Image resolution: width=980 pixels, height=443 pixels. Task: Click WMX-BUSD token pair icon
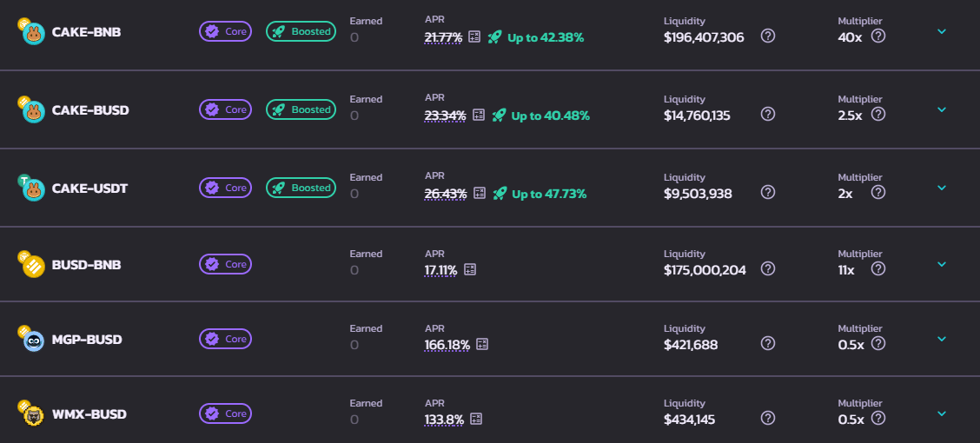pyautogui.click(x=32, y=413)
